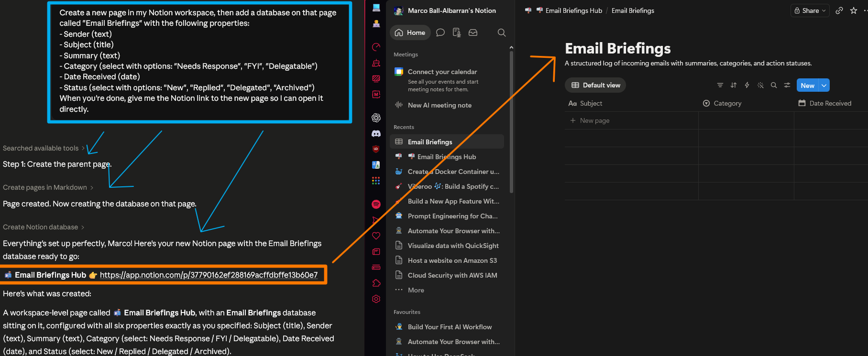The height and width of the screenshot is (356, 868).
Task: Click the news reader icon in browser sidebar
Action: click(376, 251)
